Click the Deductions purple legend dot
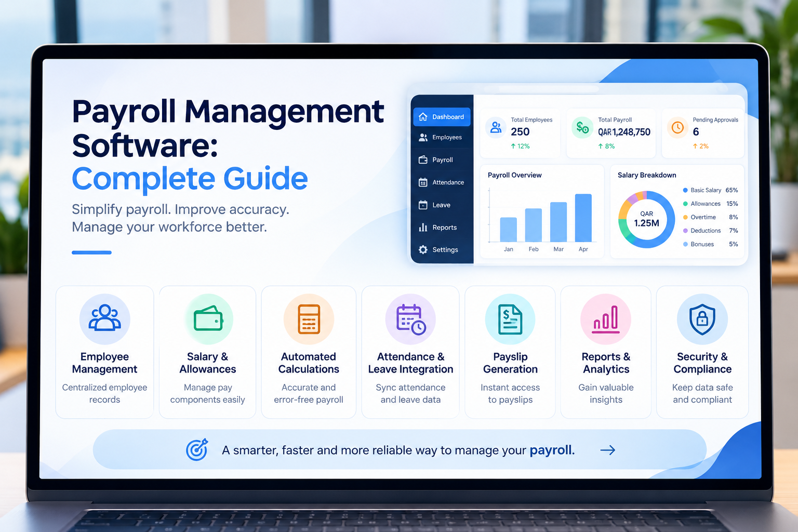The image size is (798, 532). (685, 231)
